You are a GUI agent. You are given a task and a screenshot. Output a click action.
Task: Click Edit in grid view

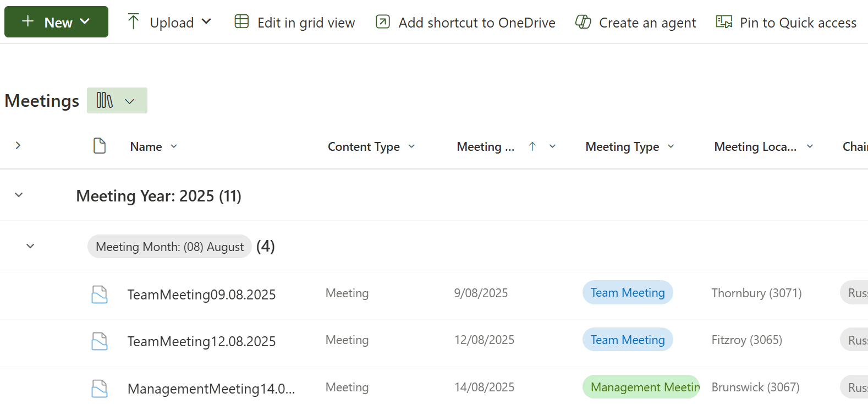tap(294, 23)
